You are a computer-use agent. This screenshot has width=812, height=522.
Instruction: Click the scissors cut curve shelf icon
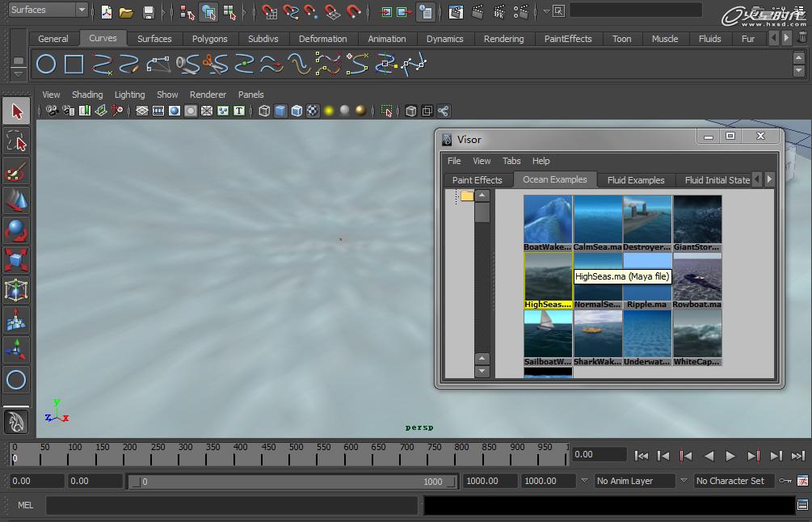[x=214, y=64]
